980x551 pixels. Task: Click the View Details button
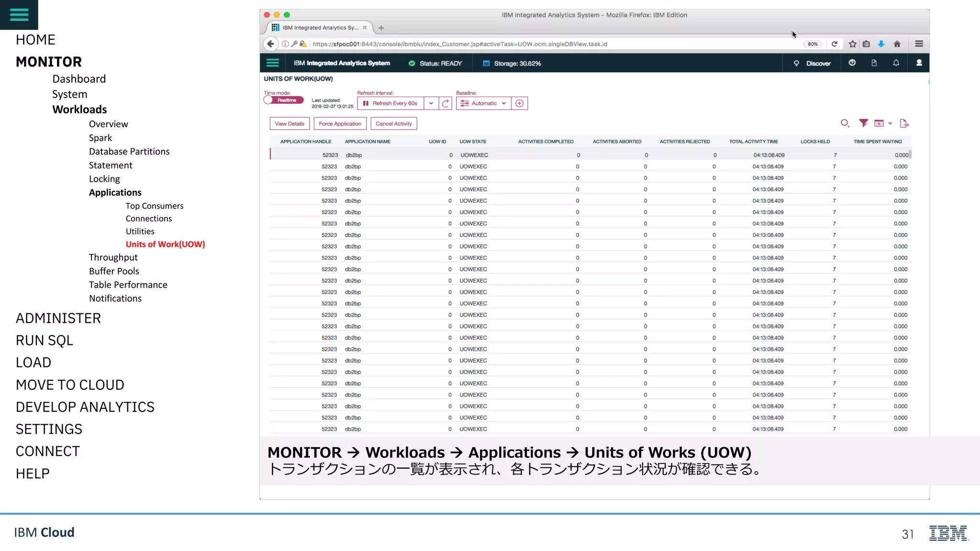pyautogui.click(x=290, y=124)
